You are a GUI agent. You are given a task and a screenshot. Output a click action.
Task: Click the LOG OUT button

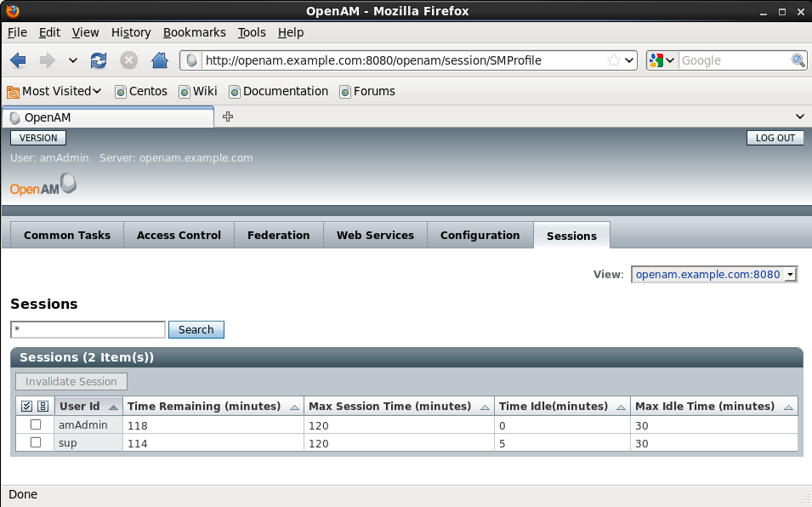click(775, 139)
